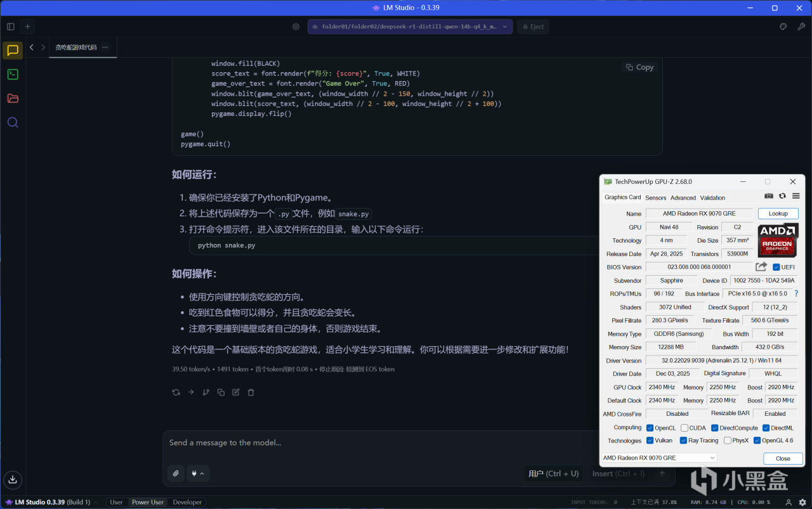
Task: Open the chat tab options ellipsis
Action: [105, 48]
